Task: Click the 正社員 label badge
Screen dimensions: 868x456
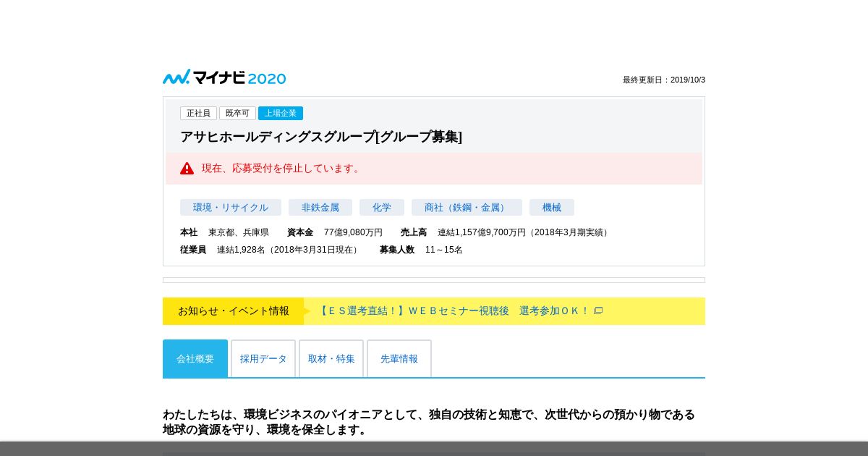Action: pyautogui.click(x=198, y=113)
